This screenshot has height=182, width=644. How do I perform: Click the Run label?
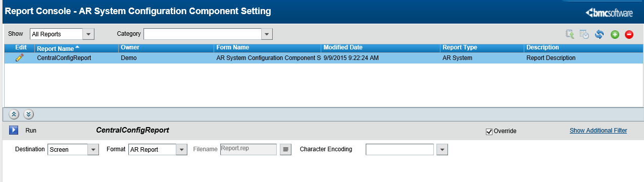pos(31,131)
